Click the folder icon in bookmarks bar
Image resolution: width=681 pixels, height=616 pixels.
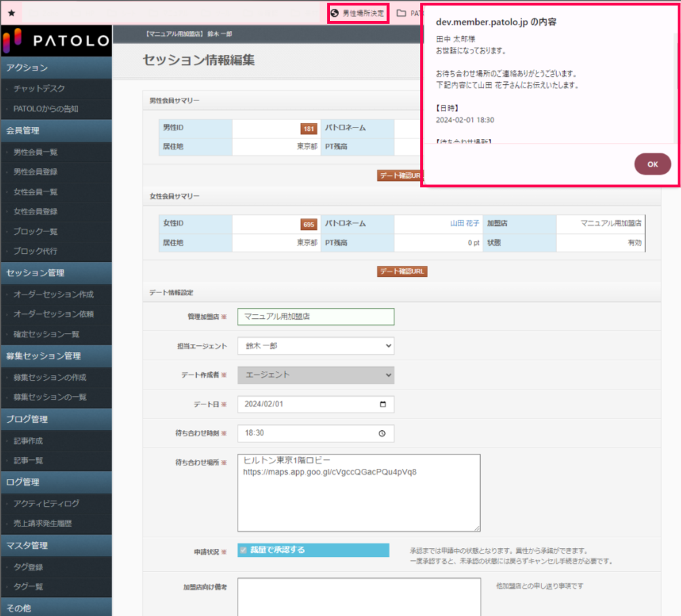(402, 13)
